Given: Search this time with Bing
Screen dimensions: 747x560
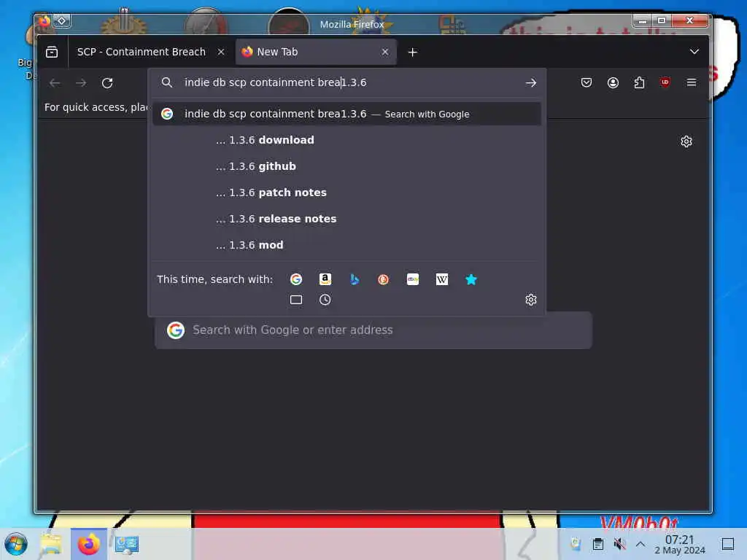Looking at the screenshot, I should point(355,279).
